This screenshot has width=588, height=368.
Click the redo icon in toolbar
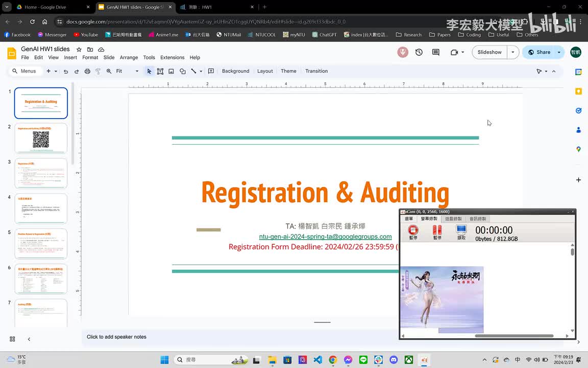point(77,72)
